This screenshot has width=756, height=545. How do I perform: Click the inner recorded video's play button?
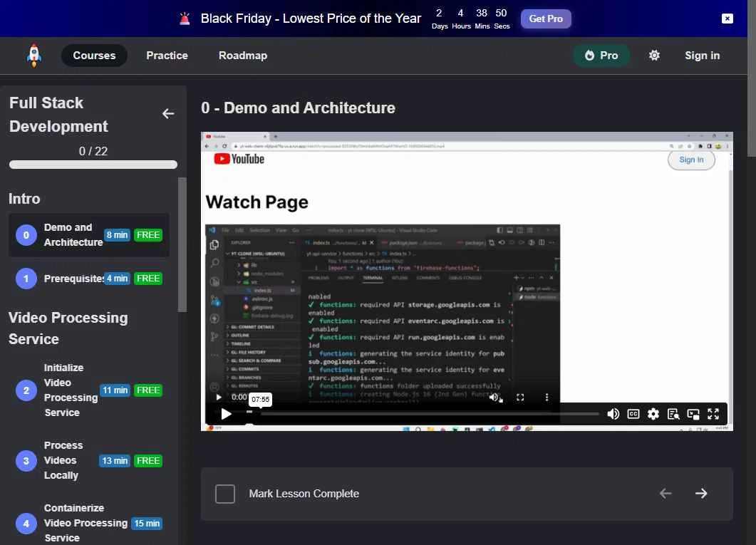[219, 397]
